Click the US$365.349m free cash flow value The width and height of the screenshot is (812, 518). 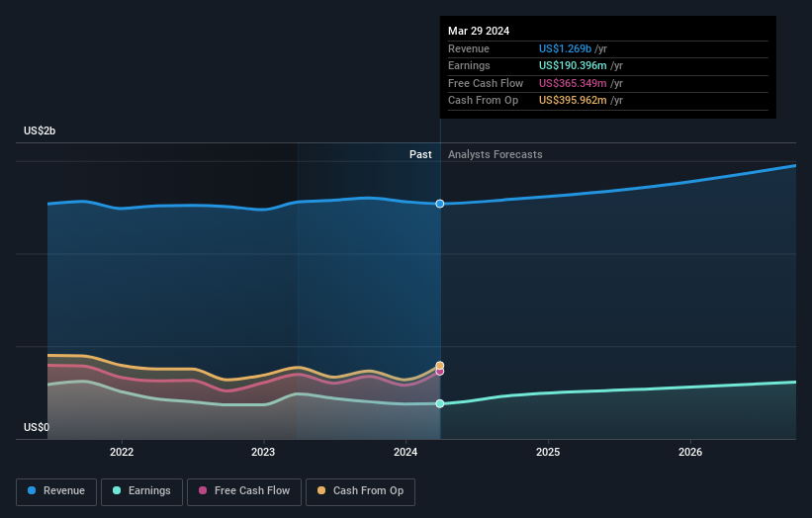573,83
